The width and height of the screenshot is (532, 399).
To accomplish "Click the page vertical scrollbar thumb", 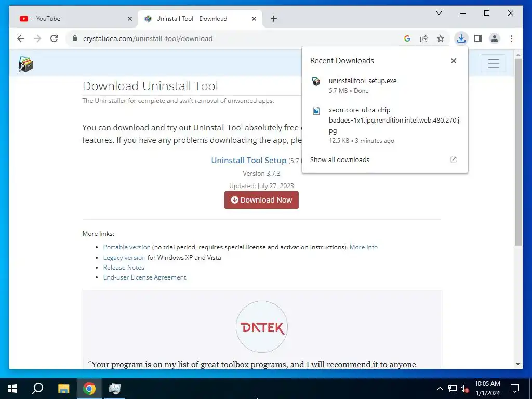I will tap(518, 152).
